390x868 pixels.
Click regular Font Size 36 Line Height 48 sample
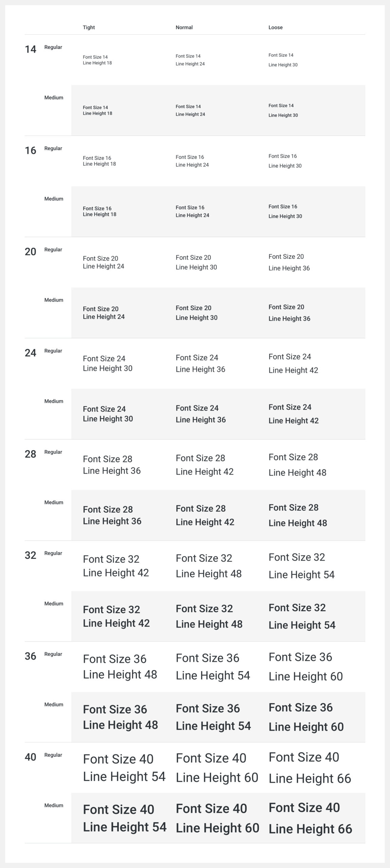pos(120,667)
